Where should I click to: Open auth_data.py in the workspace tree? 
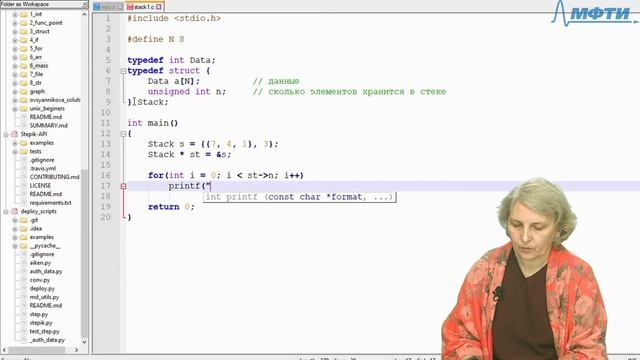pyautogui.click(x=46, y=271)
